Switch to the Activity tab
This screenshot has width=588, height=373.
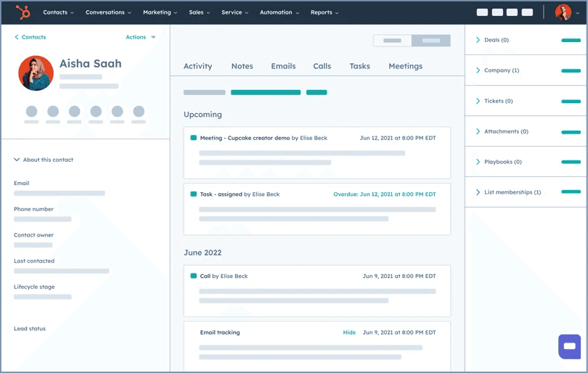pos(197,66)
